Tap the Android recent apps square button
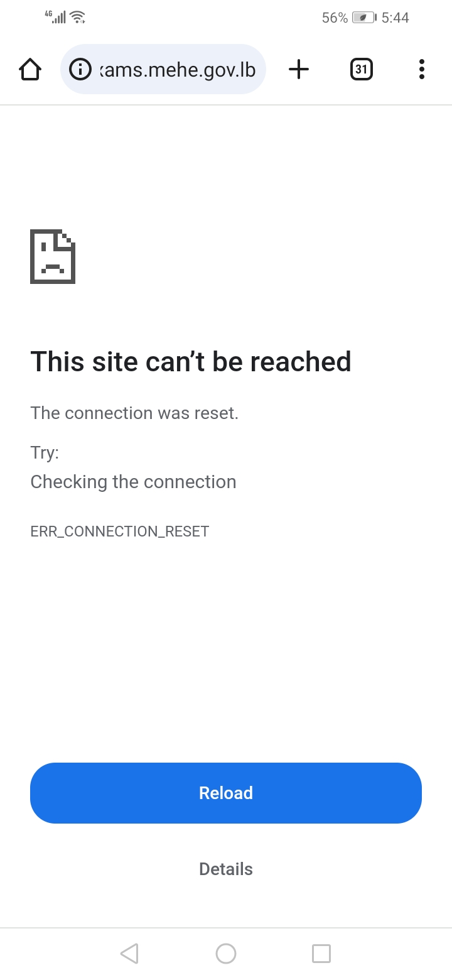 pos(321,954)
